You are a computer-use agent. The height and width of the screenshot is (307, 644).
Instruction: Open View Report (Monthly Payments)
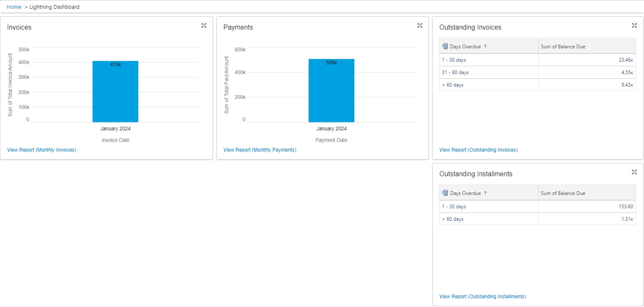pos(260,150)
